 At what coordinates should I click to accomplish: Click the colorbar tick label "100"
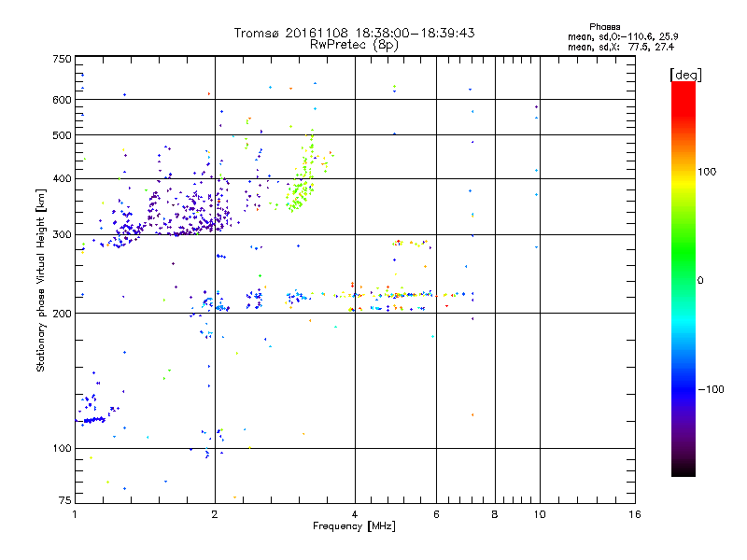point(707,172)
